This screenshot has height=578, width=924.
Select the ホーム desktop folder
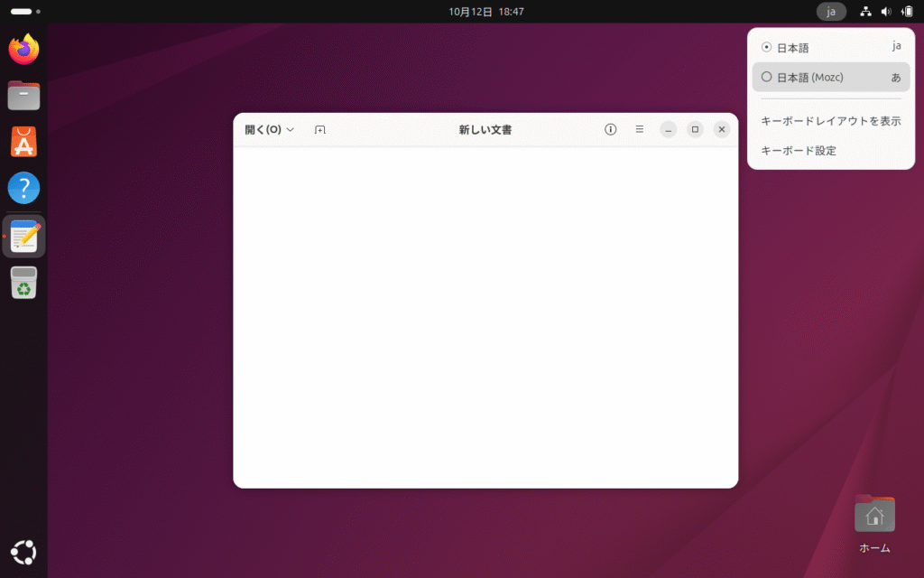[874, 517]
